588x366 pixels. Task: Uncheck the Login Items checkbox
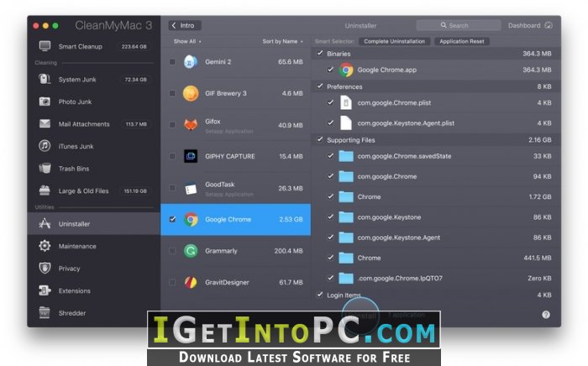point(319,295)
